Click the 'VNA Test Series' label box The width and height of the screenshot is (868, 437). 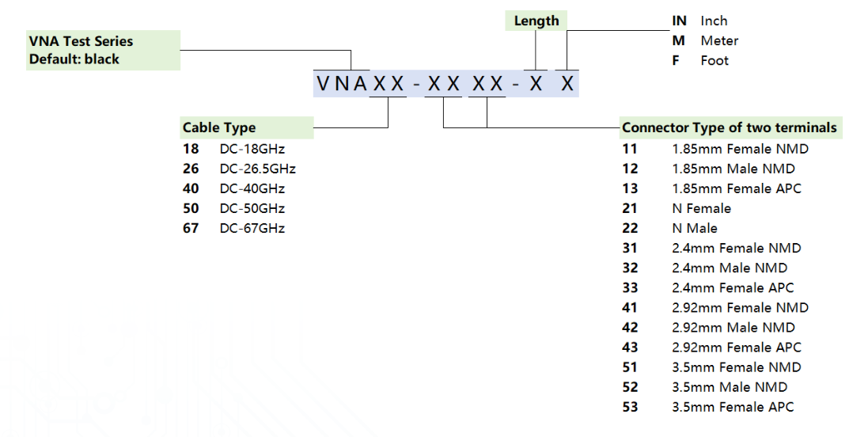click(103, 50)
